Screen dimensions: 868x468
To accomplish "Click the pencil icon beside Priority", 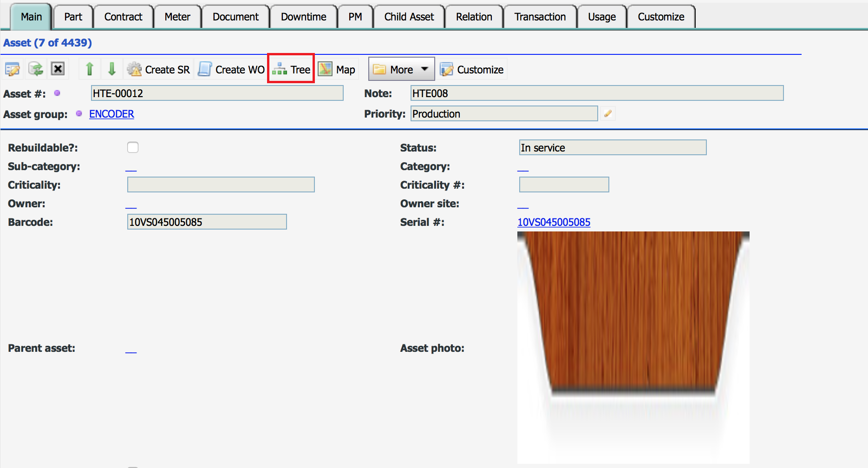I will tap(607, 114).
